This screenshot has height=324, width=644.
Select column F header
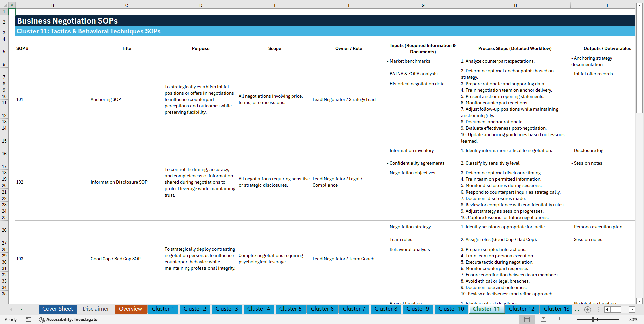tap(349, 5)
